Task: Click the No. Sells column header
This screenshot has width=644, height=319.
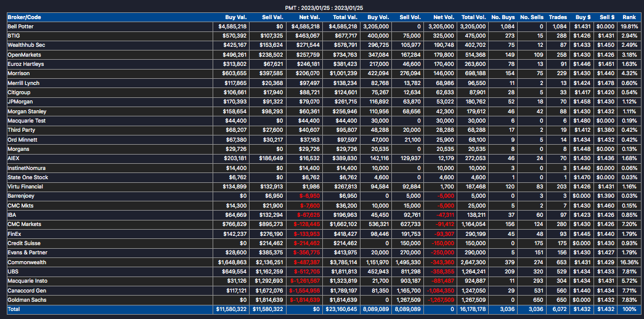Action: point(531,17)
